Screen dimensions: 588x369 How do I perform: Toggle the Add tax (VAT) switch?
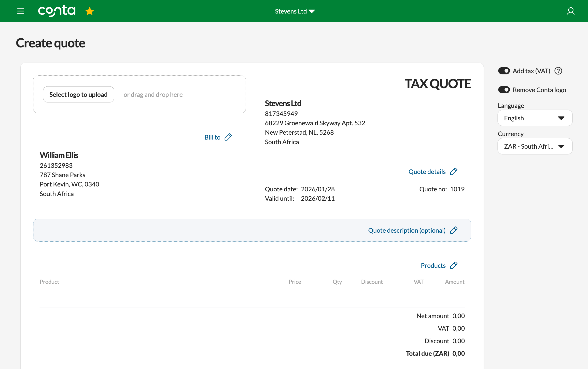(504, 71)
